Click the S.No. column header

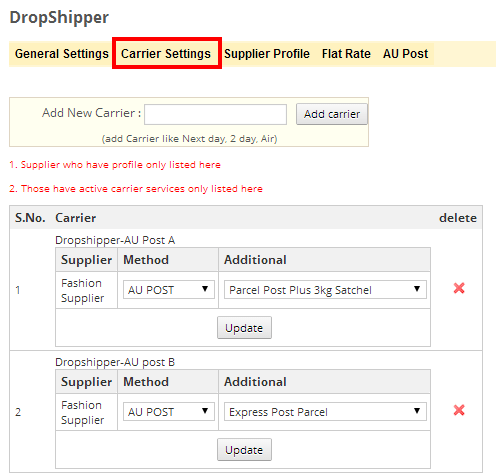point(30,218)
